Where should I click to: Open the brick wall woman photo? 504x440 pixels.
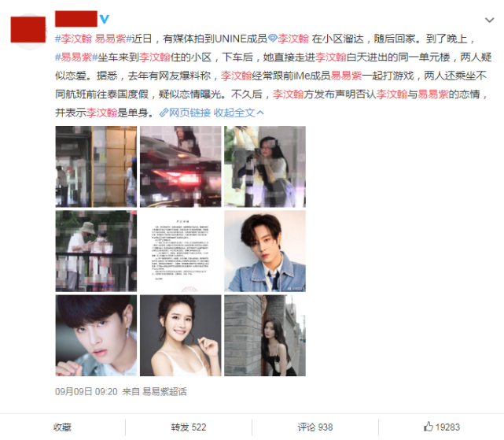265,335
